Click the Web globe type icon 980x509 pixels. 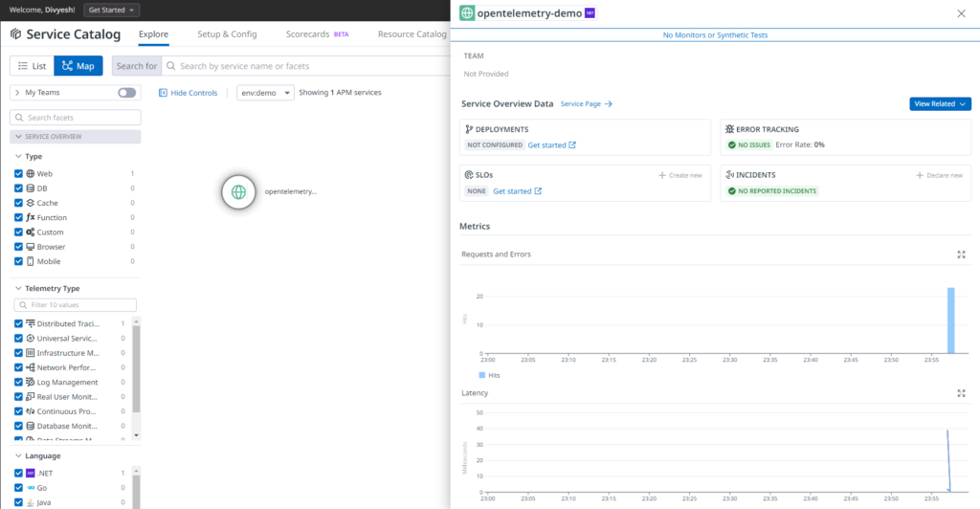(x=30, y=173)
